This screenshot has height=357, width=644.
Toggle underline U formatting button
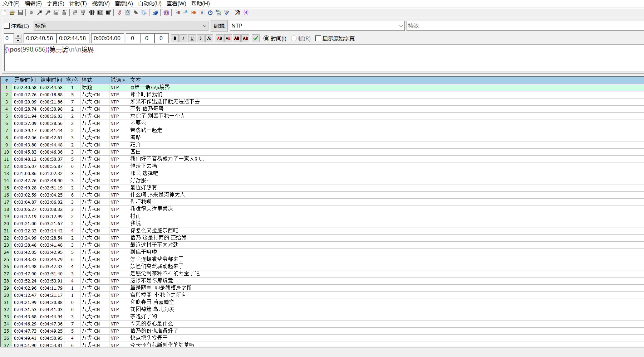point(192,38)
